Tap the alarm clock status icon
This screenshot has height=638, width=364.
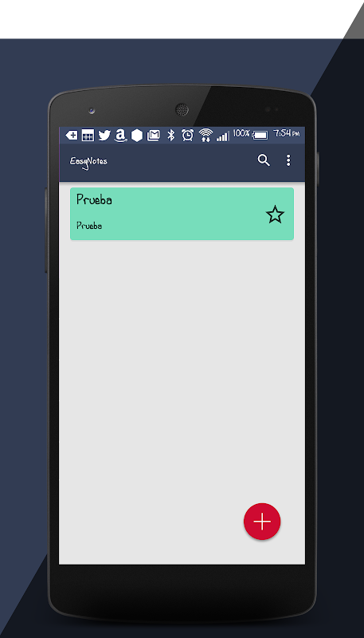click(x=188, y=135)
